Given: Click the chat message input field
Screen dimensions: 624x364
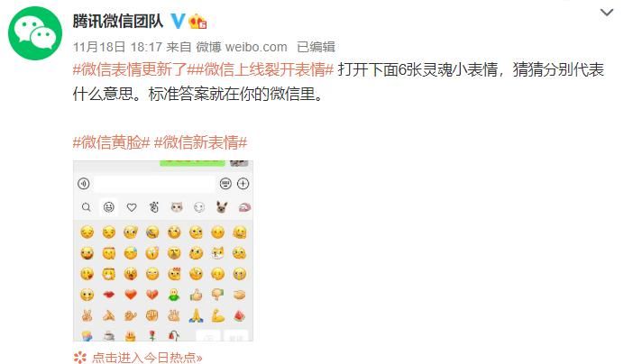Looking at the screenshot, I should tap(154, 184).
